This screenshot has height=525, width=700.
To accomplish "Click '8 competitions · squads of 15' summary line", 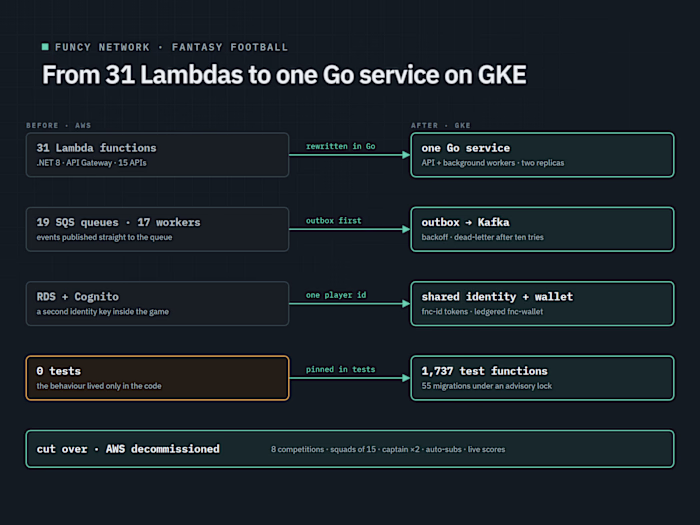I will coord(388,450).
